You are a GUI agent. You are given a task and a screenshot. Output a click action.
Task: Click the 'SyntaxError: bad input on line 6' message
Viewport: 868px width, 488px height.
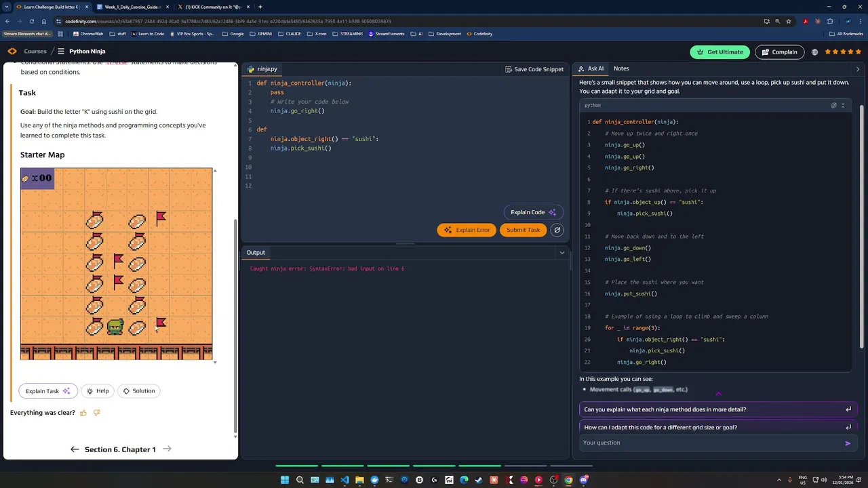click(x=357, y=269)
